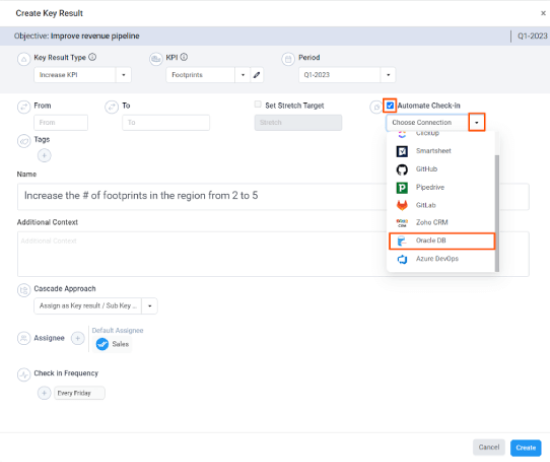Click the pencil edit icon beside Footprints KPI
The width and height of the screenshot is (550, 462).
pos(257,75)
